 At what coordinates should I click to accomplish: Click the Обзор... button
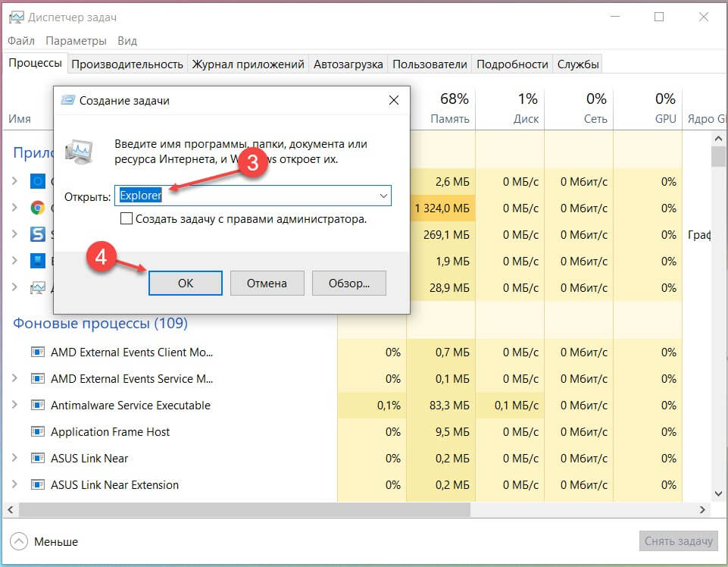point(349,283)
